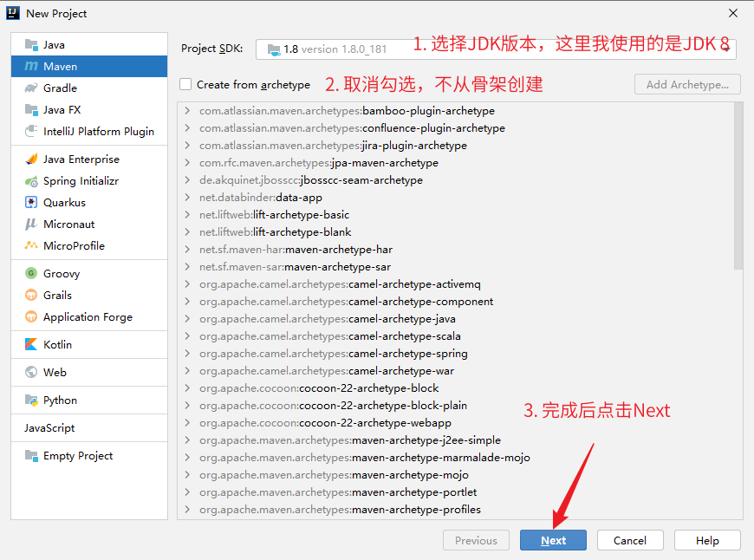Switch to the Java Enterprise category
The image size is (754, 560).
pos(81,160)
